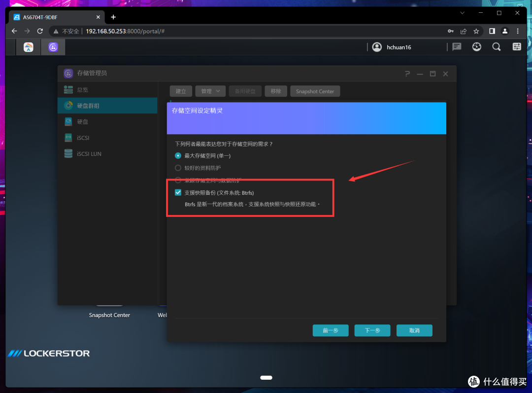Open Chrome's three-dot menu
532x393 pixels.
[x=518, y=31]
